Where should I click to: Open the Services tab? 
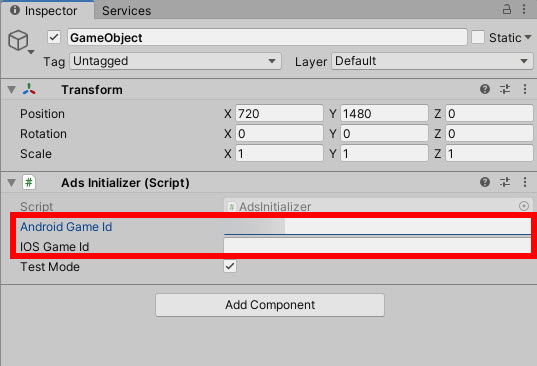point(126,11)
